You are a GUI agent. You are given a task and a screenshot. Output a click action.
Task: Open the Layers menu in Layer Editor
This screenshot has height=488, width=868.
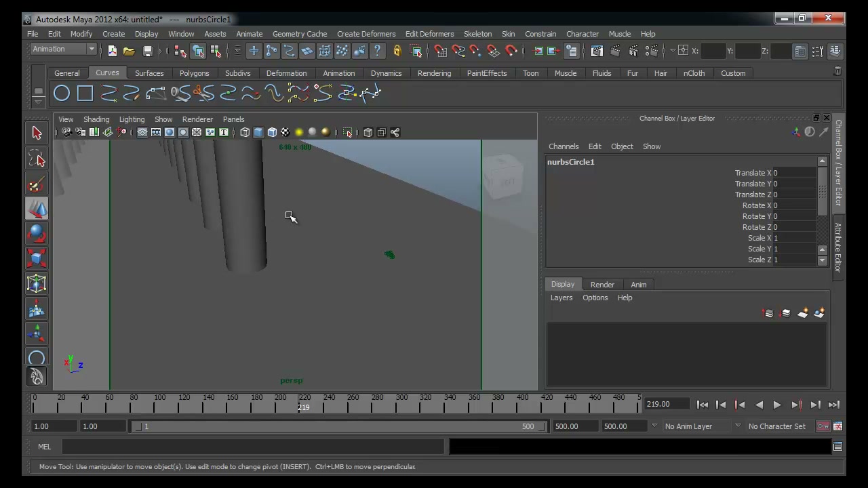(x=561, y=298)
